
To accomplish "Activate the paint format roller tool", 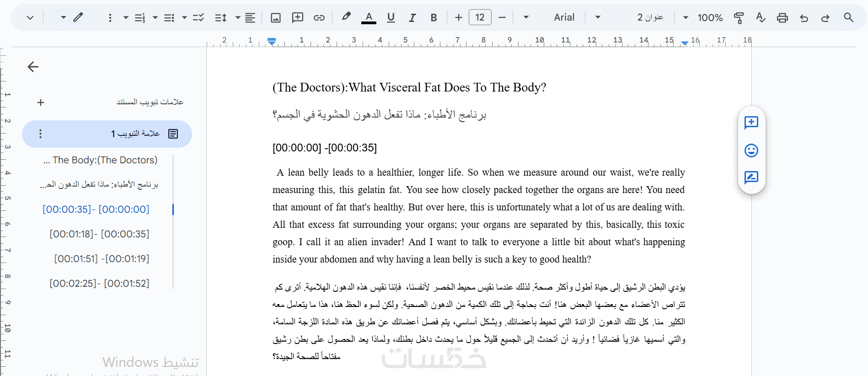I will pyautogui.click(x=739, y=18).
